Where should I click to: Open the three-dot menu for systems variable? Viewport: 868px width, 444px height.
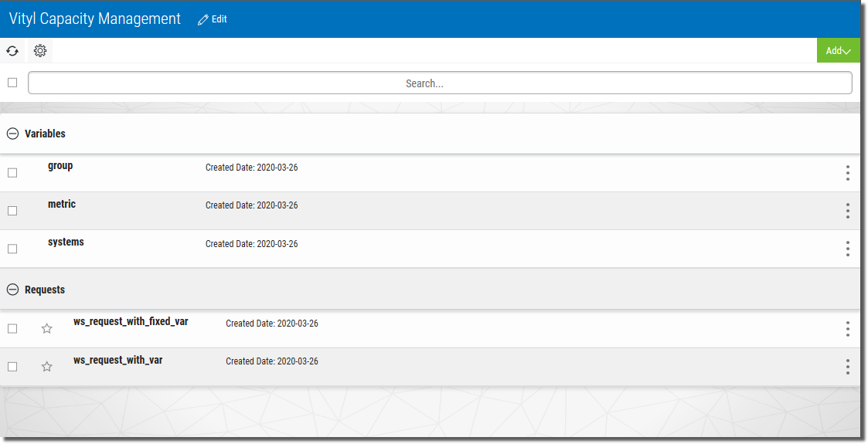(847, 249)
